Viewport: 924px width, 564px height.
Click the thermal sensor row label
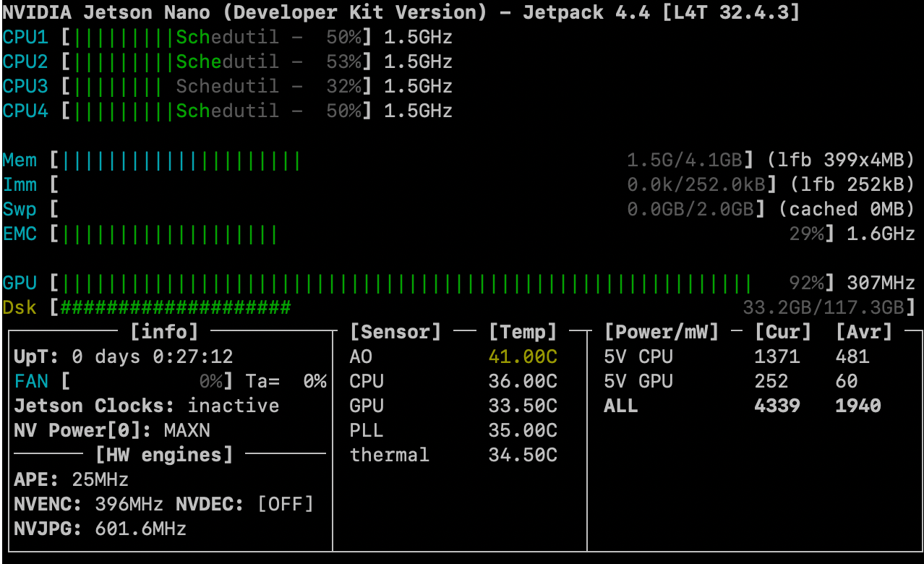click(390, 455)
